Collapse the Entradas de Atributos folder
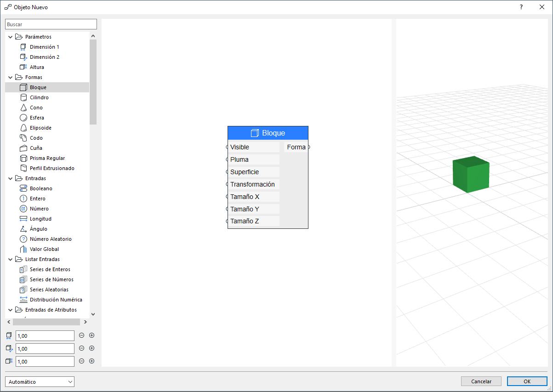Viewport: 553px width, 392px height. 11,310
